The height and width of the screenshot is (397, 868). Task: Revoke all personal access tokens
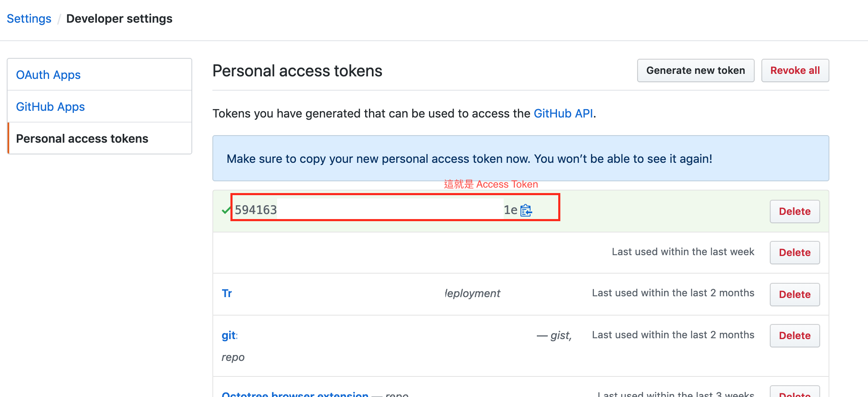pos(795,71)
